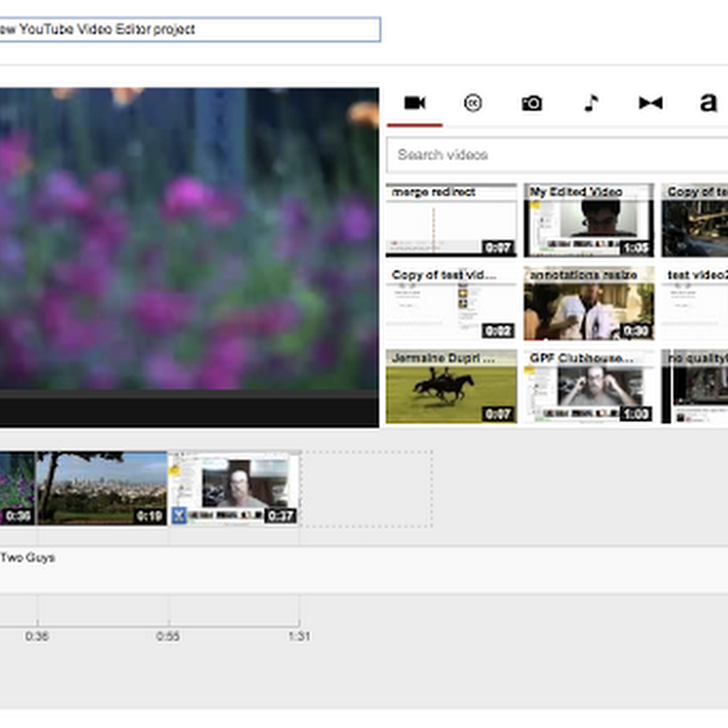The height and width of the screenshot is (728, 728).
Task: Choose the 'annotations resize' video thumbnail
Action: click(x=588, y=303)
